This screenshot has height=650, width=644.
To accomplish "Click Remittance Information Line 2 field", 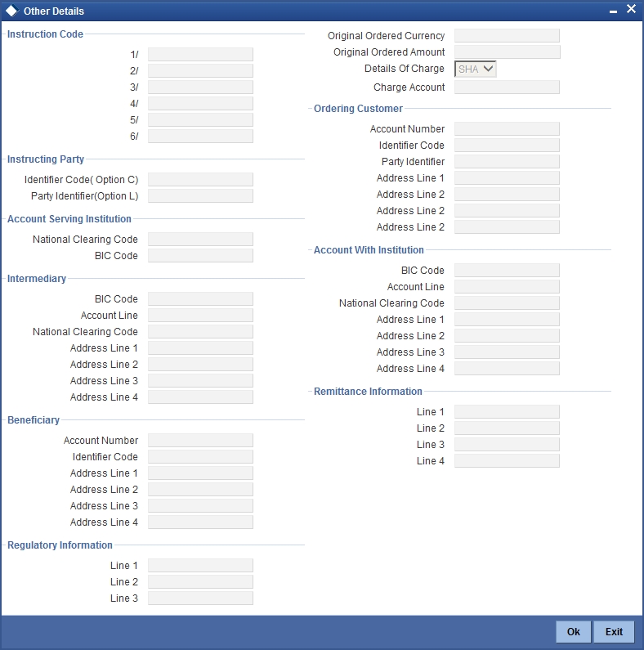I will (507, 428).
